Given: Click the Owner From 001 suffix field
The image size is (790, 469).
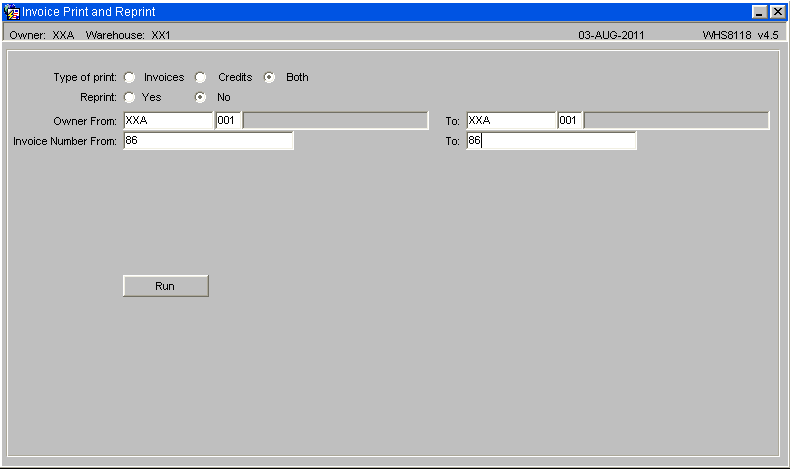Looking at the screenshot, I should (228, 120).
